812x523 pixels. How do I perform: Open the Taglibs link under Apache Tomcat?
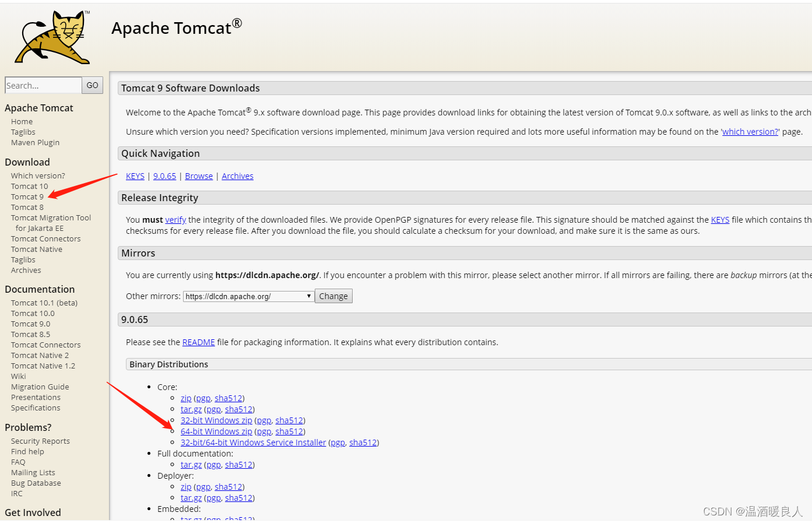[x=23, y=132]
